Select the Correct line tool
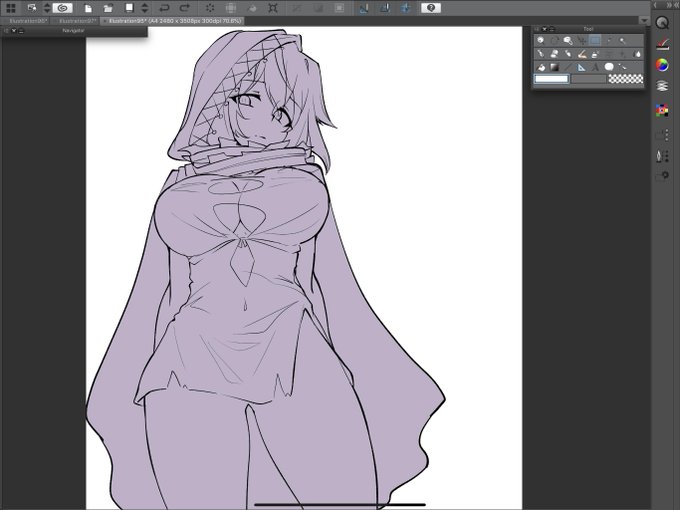This screenshot has width=680, height=510. tap(623, 67)
